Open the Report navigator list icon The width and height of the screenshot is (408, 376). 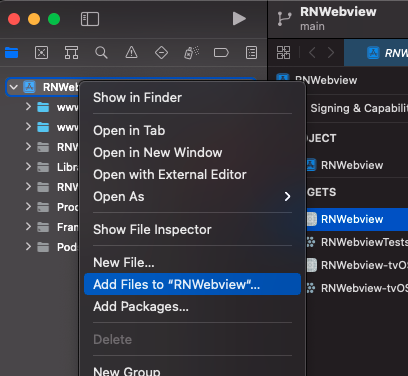[x=251, y=52]
